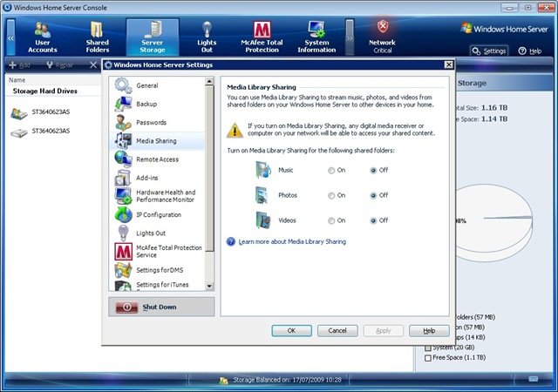Click the IP Configuration label
This screenshot has height=392, width=558.
pos(159,215)
